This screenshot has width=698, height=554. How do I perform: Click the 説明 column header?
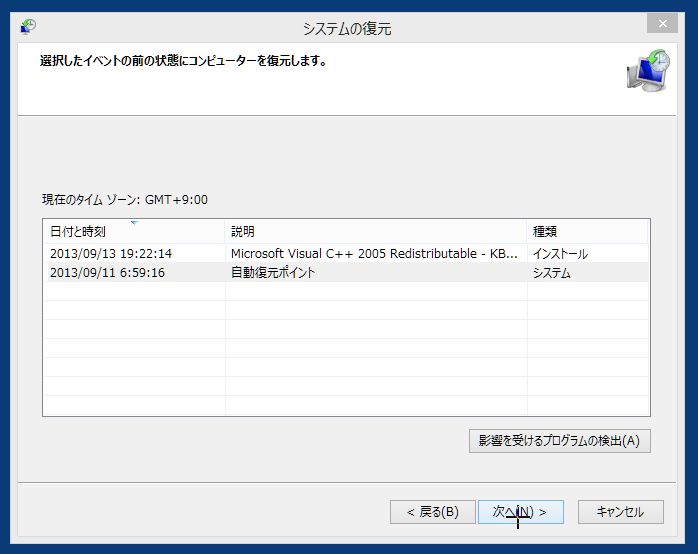[376, 231]
